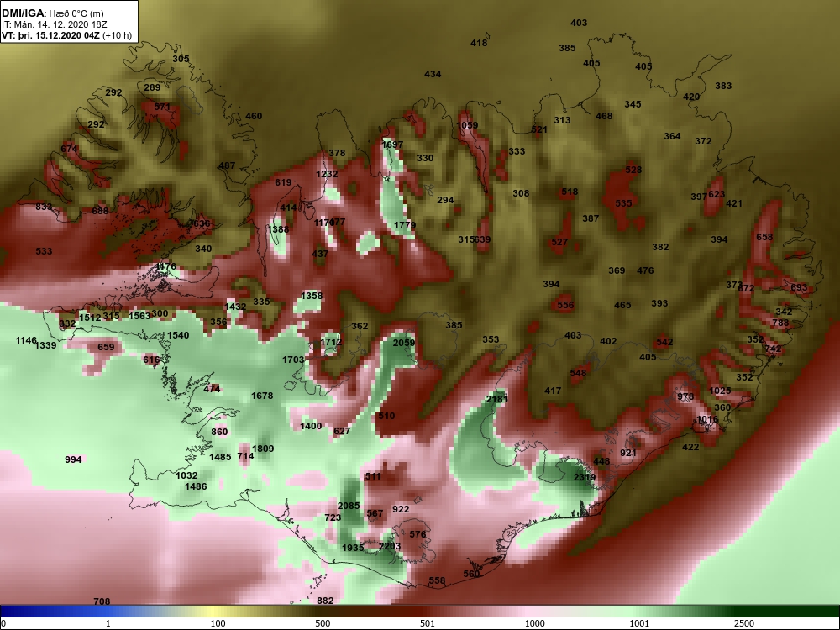Click the map value 1540
This screenshot has width=840, height=630.
click(178, 335)
